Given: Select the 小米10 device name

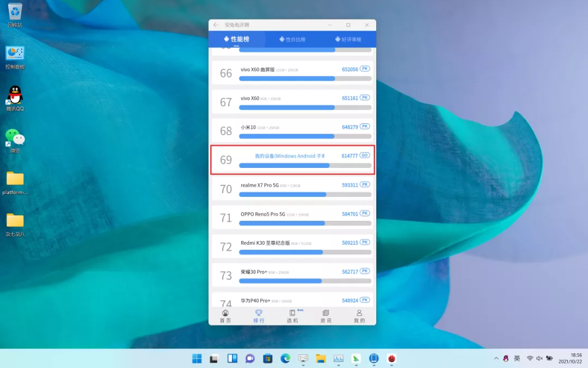Looking at the screenshot, I should pos(248,127).
